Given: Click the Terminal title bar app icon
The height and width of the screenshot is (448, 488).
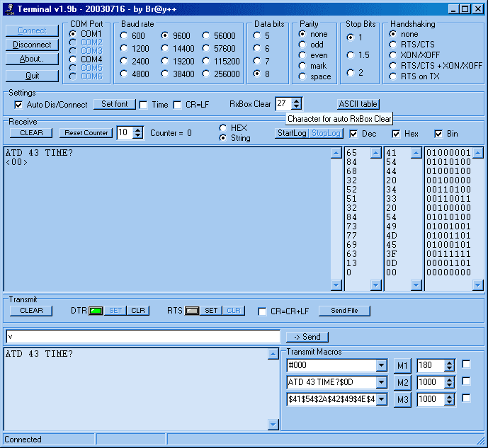Looking at the screenshot, I should click(x=10, y=9).
